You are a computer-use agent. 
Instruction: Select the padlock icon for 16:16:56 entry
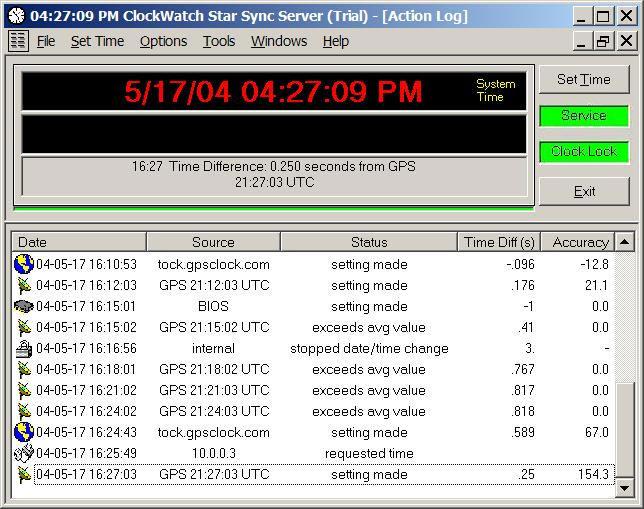(x=24, y=349)
